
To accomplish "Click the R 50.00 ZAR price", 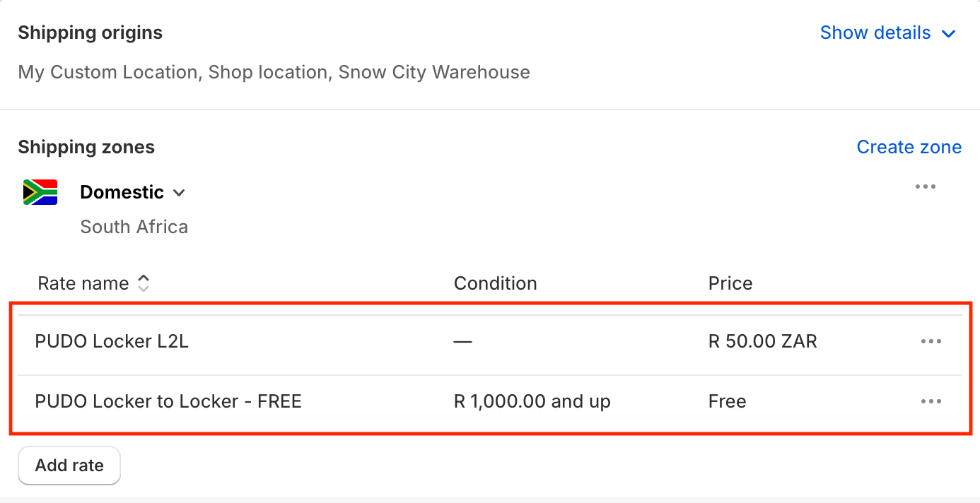I will (763, 342).
